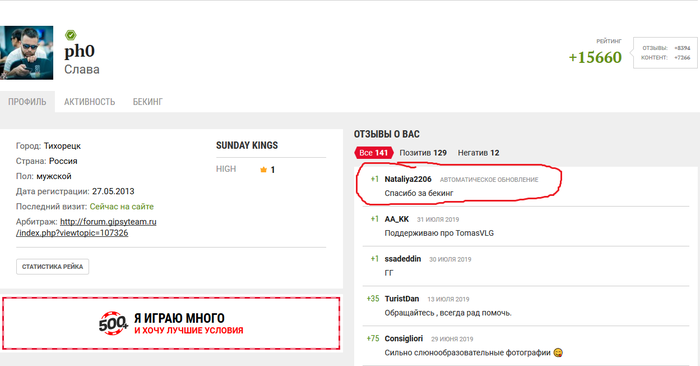Open Nataliya2206 user profile
The height and width of the screenshot is (366, 700).
point(408,179)
